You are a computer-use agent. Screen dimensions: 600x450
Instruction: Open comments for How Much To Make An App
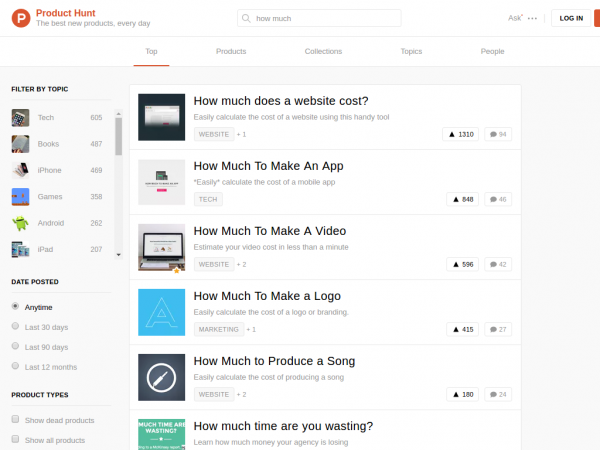point(497,199)
